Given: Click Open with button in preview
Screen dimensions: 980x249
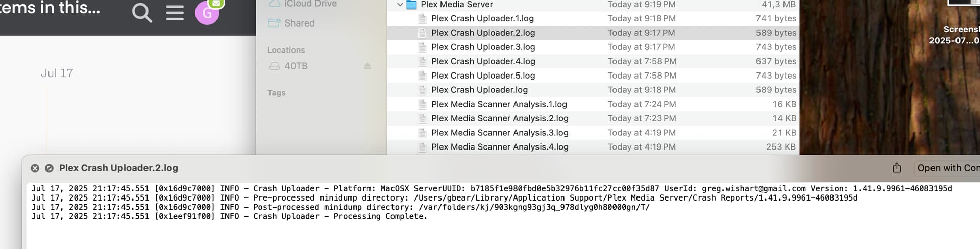Looking at the screenshot, I should (x=947, y=168).
